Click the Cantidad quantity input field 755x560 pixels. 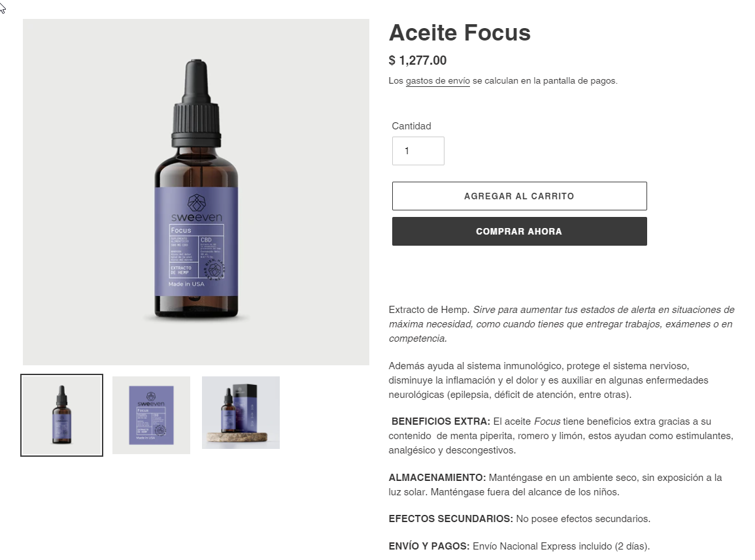pyautogui.click(x=418, y=151)
